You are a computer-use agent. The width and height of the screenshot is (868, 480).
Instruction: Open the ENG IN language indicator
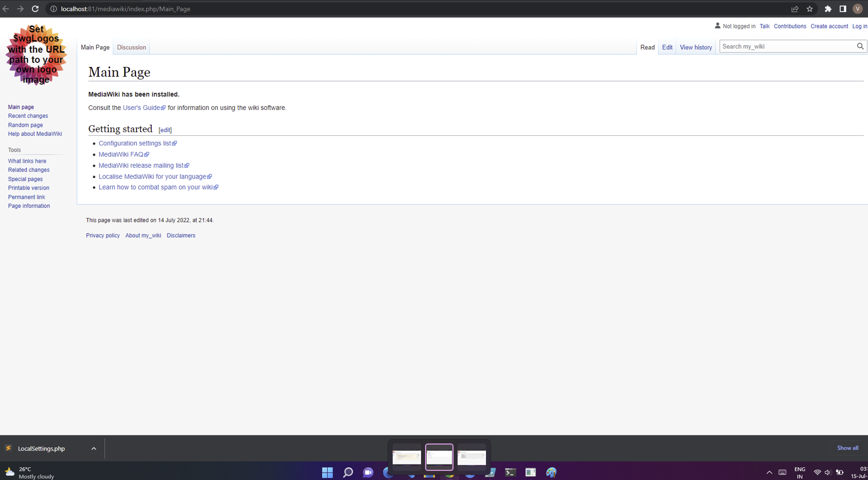point(800,473)
